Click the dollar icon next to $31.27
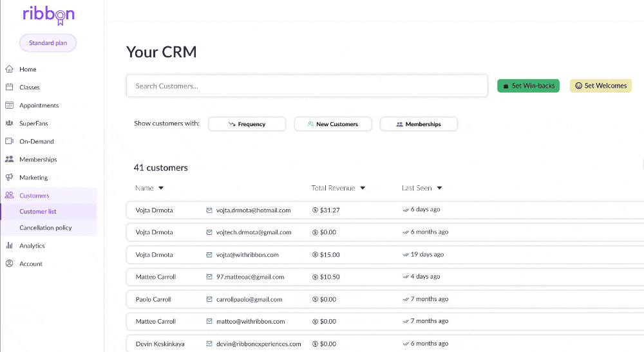The width and height of the screenshot is (644, 352). (315, 210)
